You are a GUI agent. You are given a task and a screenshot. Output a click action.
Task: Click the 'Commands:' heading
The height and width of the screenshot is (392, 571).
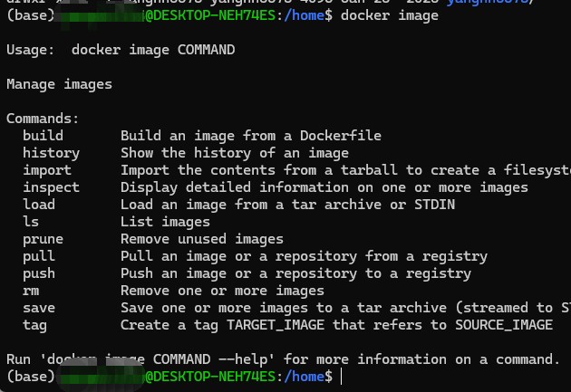tap(43, 119)
